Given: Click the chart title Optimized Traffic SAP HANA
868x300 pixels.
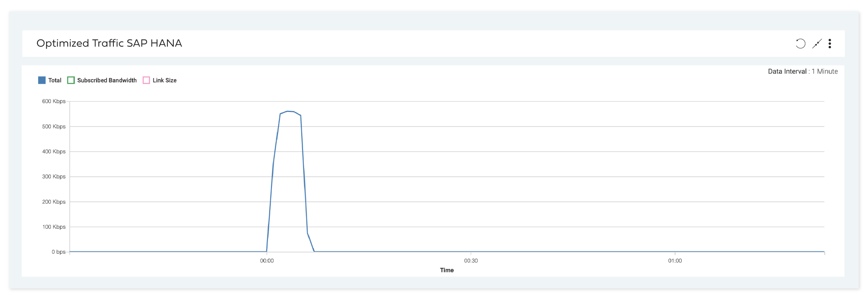Looking at the screenshot, I should point(109,43).
